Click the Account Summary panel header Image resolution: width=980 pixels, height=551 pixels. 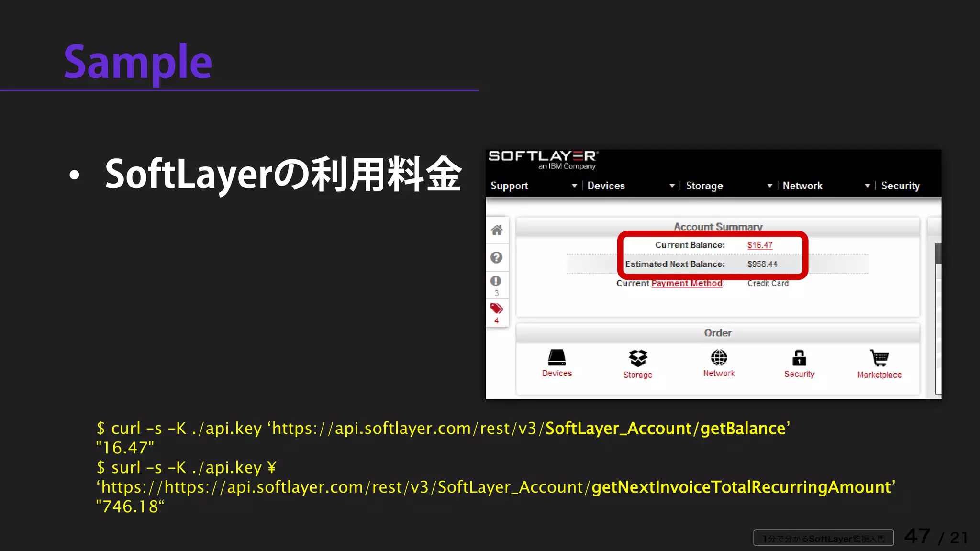coord(718,227)
